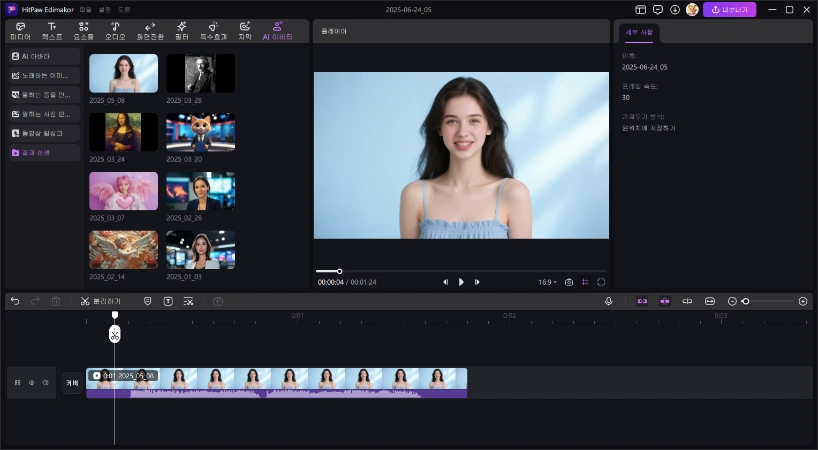Delete the selected clip with trash icon

[56, 301]
